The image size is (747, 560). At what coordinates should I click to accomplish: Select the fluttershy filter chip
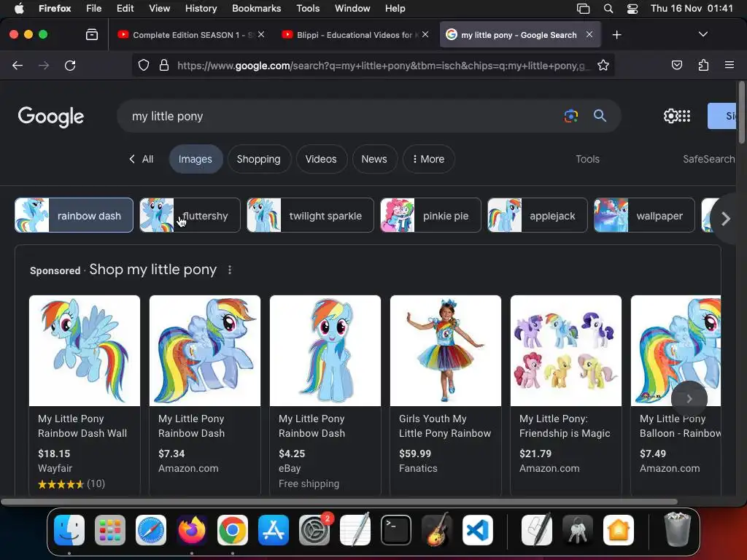point(190,215)
